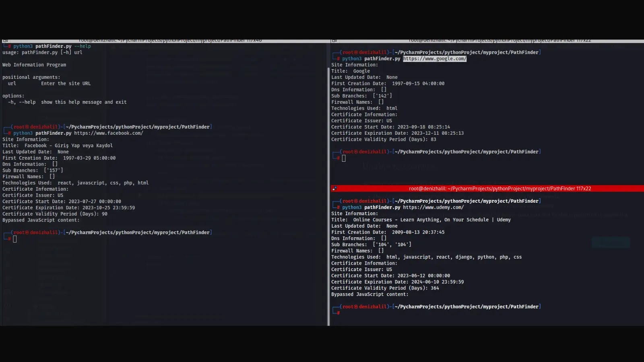Image resolution: width=644 pixels, height=362 pixels.
Task: Click 'Certificate Validity Period (Days): 364'
Action: coord(385,288)
